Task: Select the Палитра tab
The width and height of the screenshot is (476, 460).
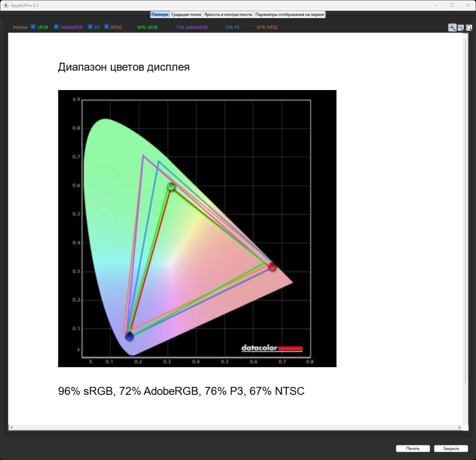Action: coord(160,15)
